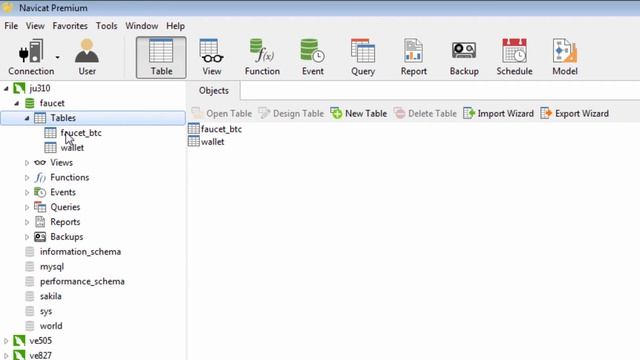Select the Functions f() icon in tree
The image size is (640, 360).
[40, 178]
